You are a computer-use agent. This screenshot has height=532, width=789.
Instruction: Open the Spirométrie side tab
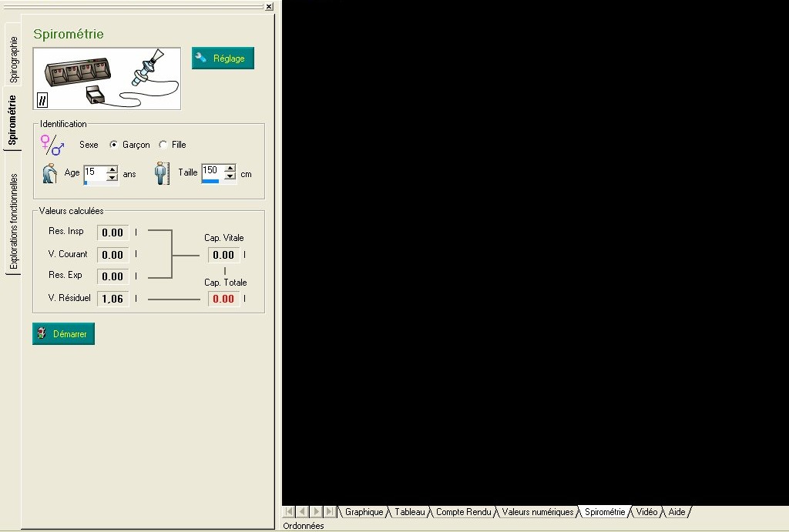(x=12, y=119)
